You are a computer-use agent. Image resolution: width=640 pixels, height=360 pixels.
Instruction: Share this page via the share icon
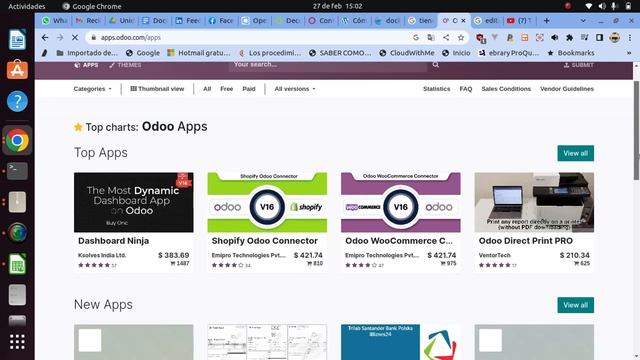tap(446, 38)
